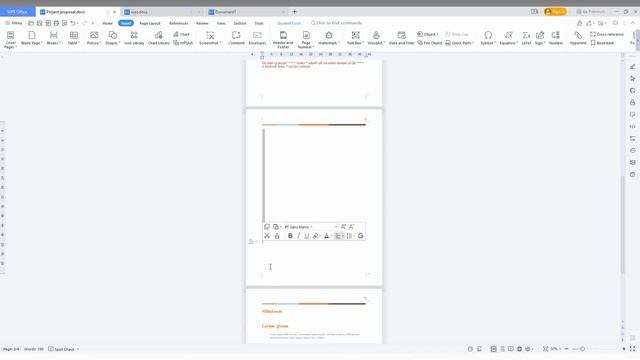Open the LaTeX tool
This screenshot has height=360, width=640.
527,38
